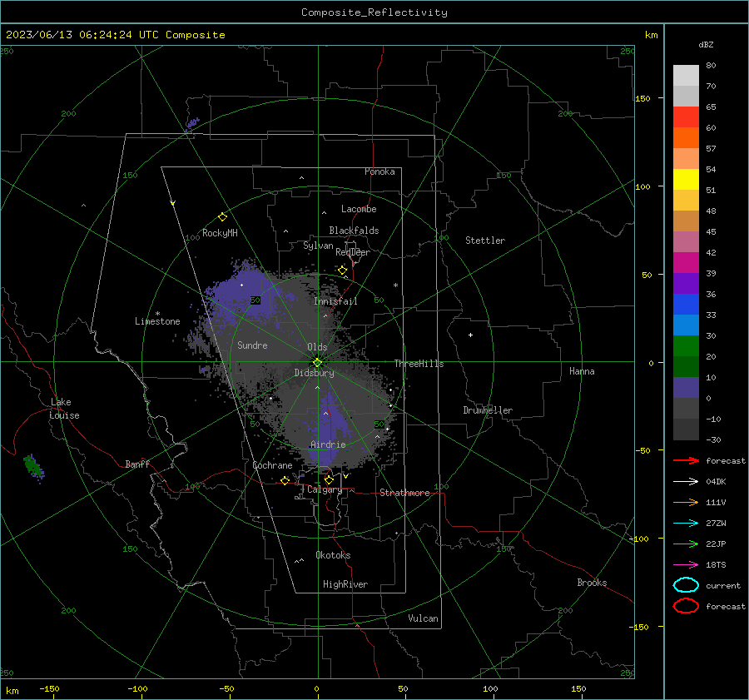Click the Stettler city label
This screenshot has height=700, width=749.
click(485, 241)
